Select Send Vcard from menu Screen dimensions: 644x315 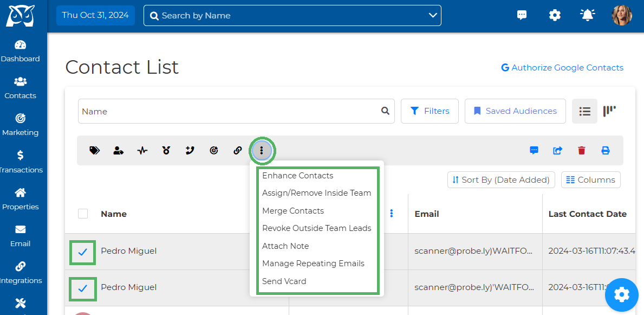pyautogui.click(x=284, y=281)
